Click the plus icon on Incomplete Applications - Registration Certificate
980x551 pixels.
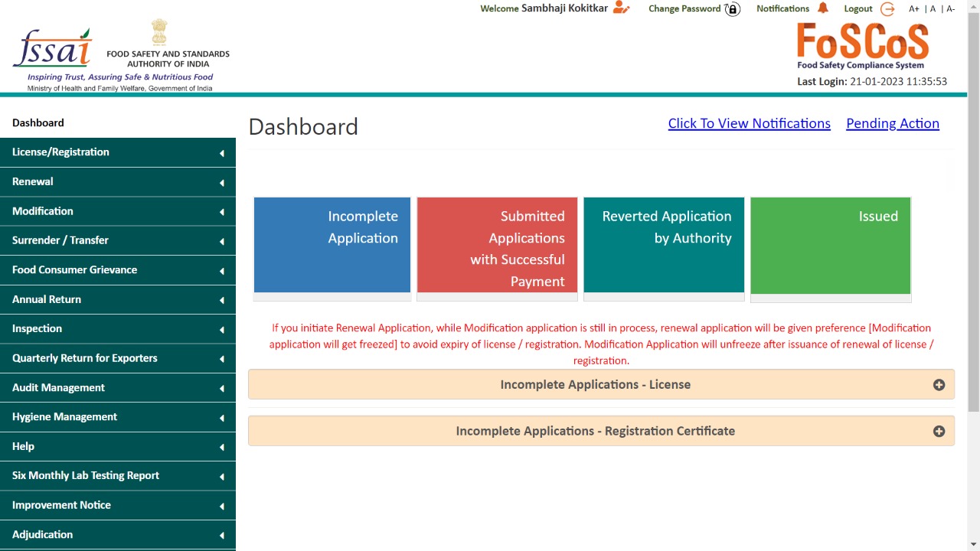(939, 432)
